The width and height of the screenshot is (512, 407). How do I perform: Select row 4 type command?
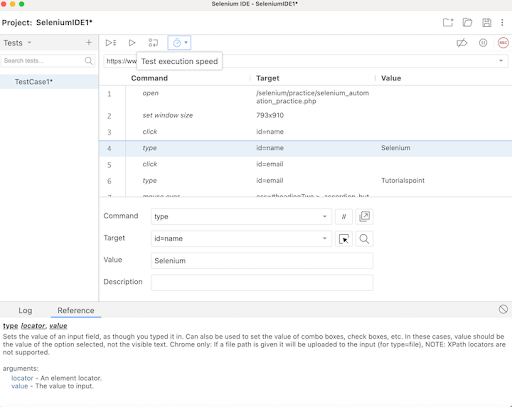[x=305, y=148]
